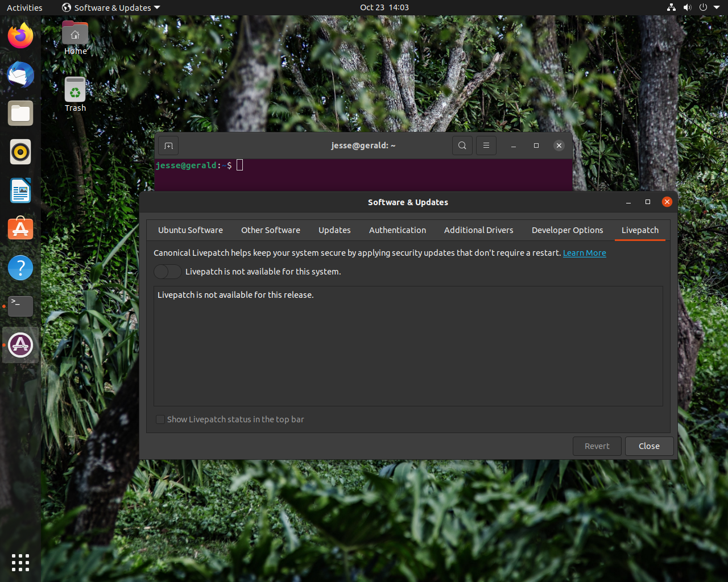Open Terminal hamburger menu
This screenshot has height=582, width=728.
tap(486, 145)
